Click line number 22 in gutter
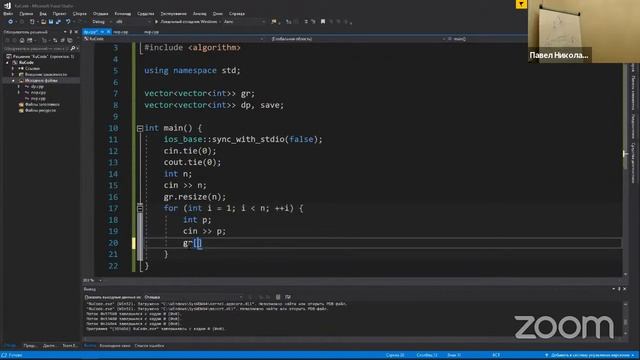Image resolution: width=640 pixels, height=360 pixels. click(113, 266)
